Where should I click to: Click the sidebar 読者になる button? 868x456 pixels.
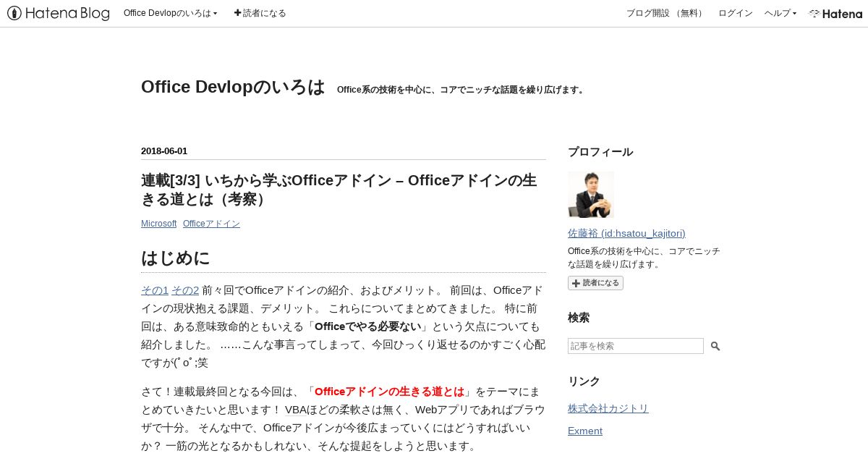click(x=595, y=283)
